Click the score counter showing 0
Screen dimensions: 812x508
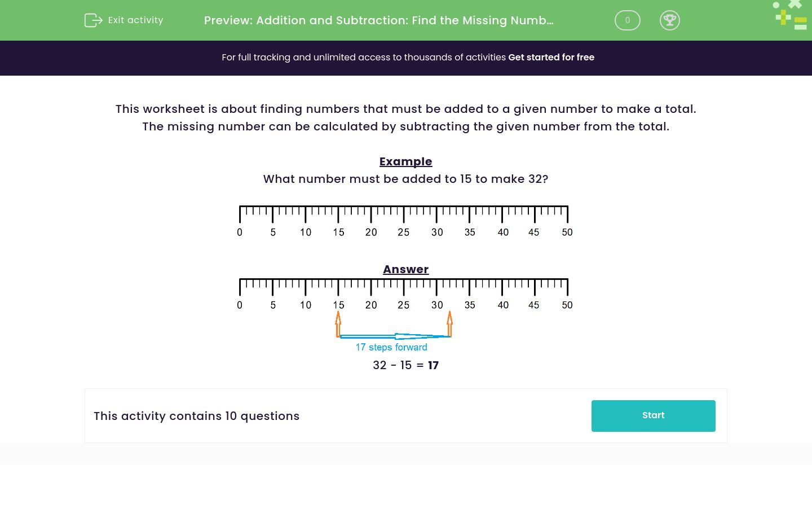coord(627,20)
